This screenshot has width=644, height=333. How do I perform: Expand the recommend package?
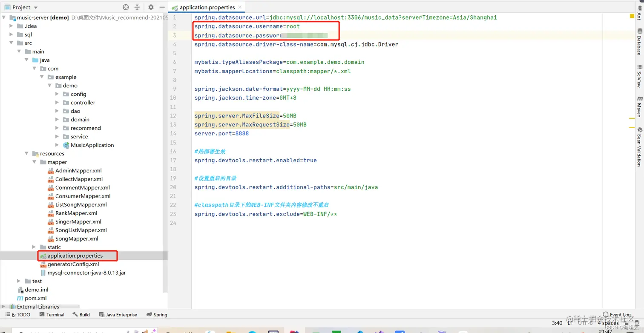tap(57, 128)
